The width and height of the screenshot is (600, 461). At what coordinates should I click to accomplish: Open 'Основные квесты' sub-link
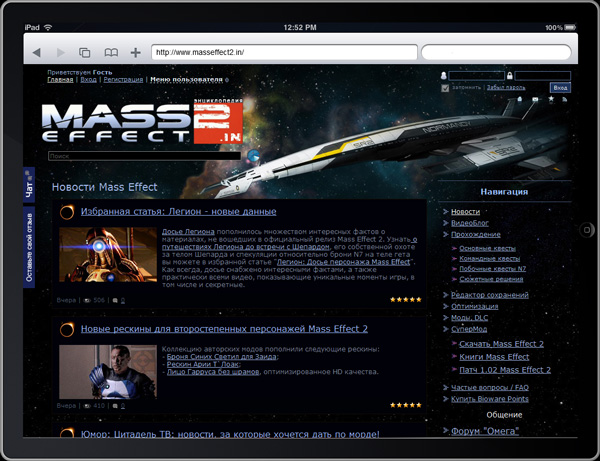(487, 249)
